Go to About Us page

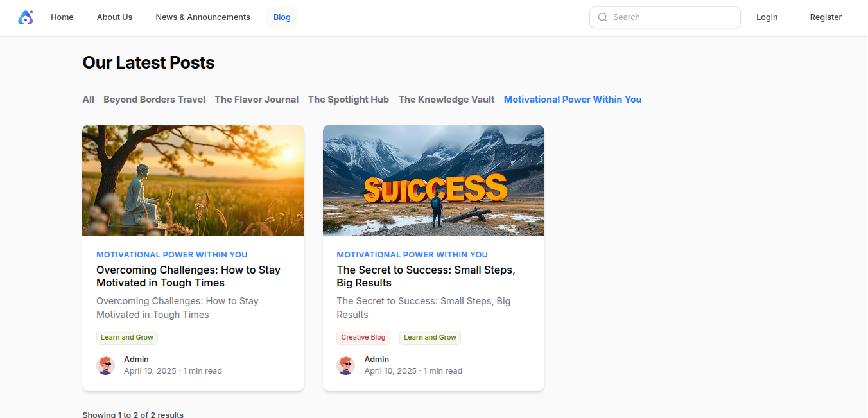tap(114, 17)
